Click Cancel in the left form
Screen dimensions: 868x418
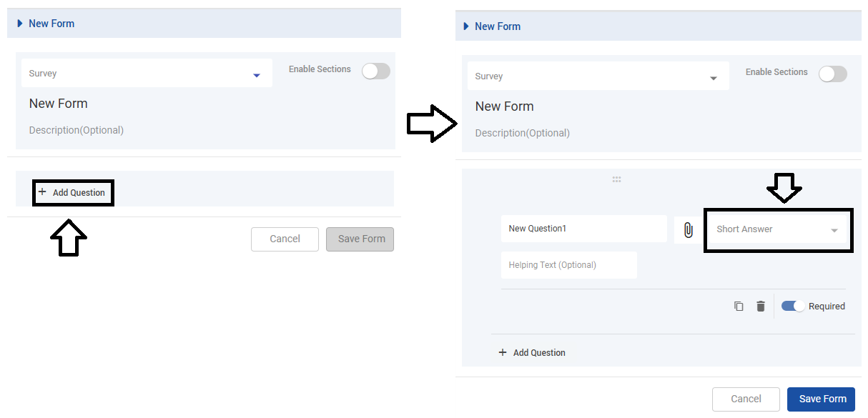pyautogui.click(x=285, y=239)
